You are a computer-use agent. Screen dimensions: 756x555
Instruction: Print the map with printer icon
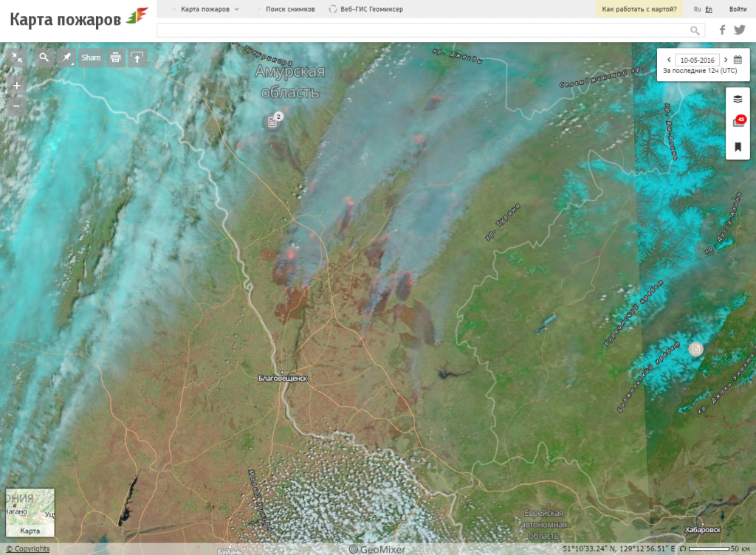pyautogui.click(x=116, y=58)
